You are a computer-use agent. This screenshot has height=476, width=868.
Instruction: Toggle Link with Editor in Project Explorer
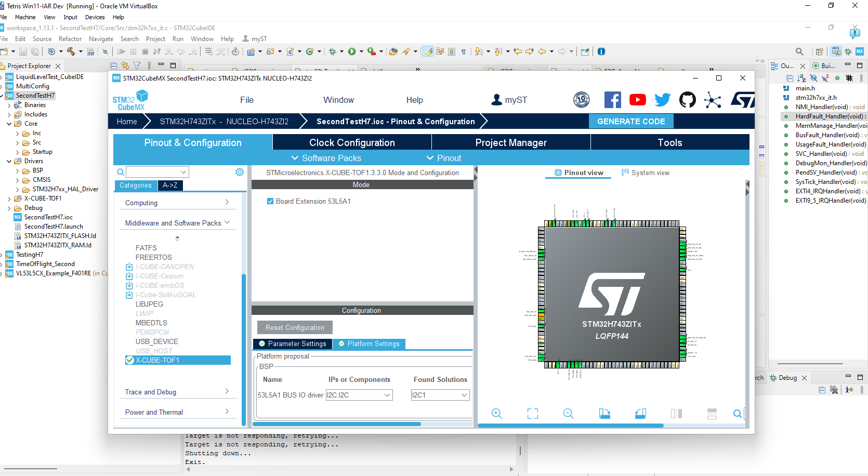125,65
